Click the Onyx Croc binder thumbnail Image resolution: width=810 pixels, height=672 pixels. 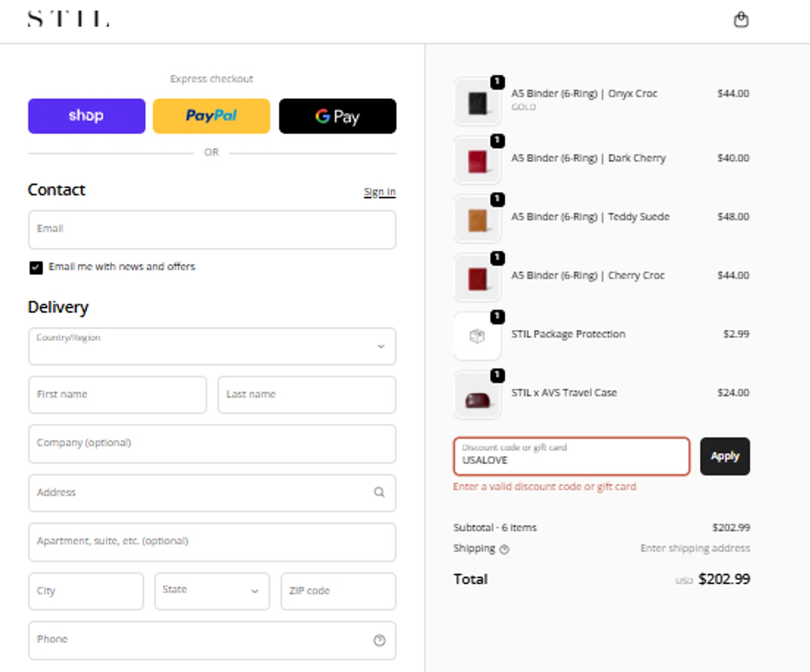pyautogui.click(x=477, y=101)
